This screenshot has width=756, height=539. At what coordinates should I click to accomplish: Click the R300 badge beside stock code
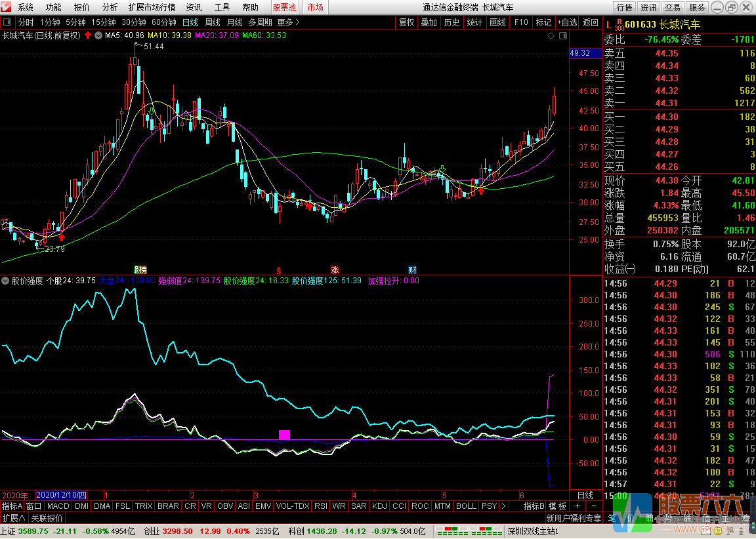coord(619,25)
